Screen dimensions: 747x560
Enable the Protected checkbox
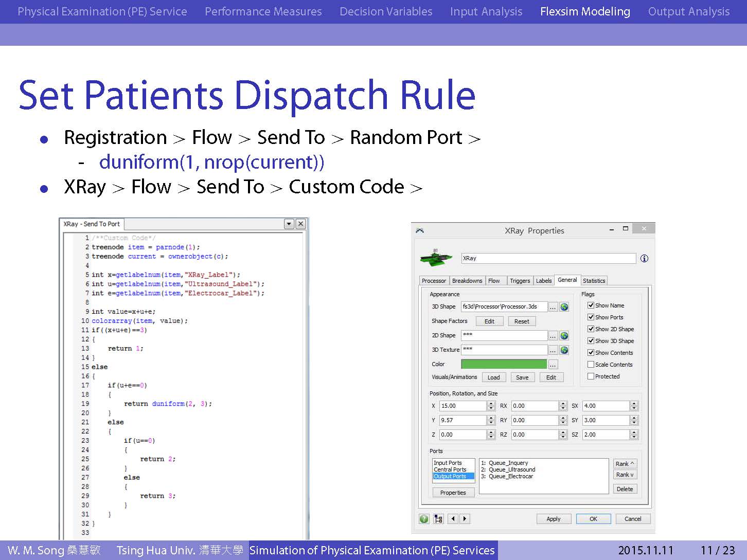[x=591, y=376]
